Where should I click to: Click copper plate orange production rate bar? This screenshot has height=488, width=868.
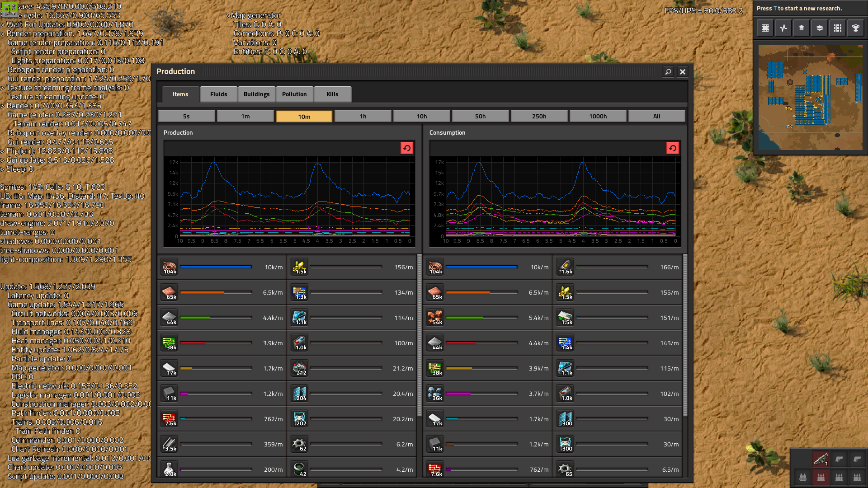[216, 292]
